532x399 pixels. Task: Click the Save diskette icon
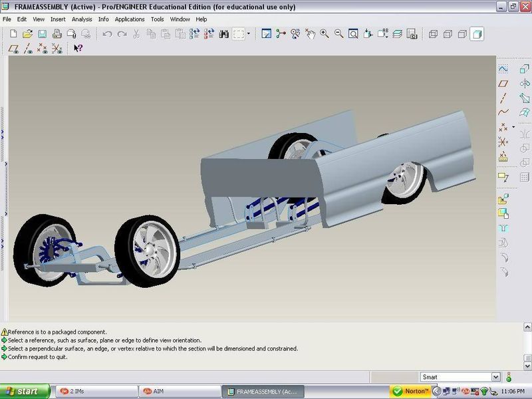pos(41,34)
